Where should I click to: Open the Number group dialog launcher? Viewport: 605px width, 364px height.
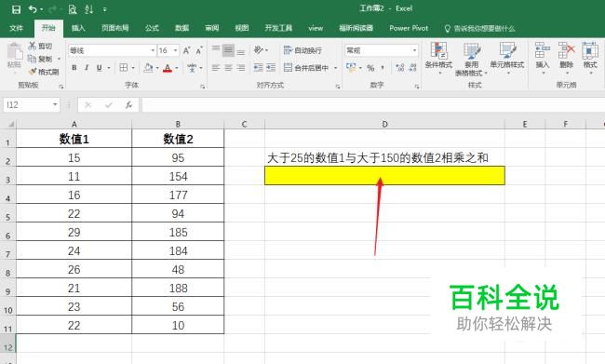pyautogui.click(x=417, y=87)
